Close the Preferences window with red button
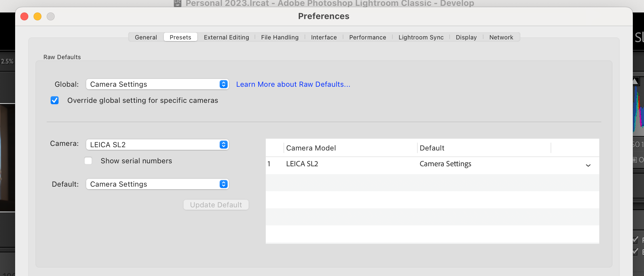 (24, 16)
